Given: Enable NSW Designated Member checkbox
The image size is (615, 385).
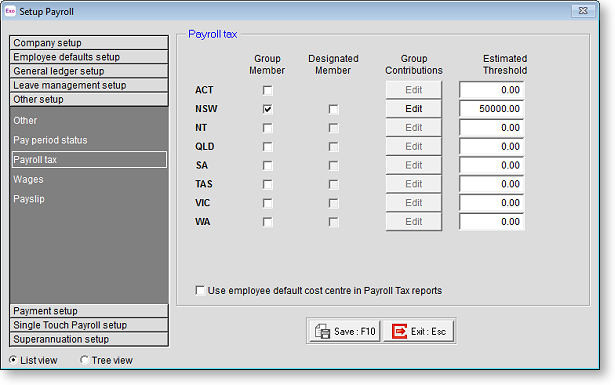Looking at the screenshot, I should tap(333, 109).
